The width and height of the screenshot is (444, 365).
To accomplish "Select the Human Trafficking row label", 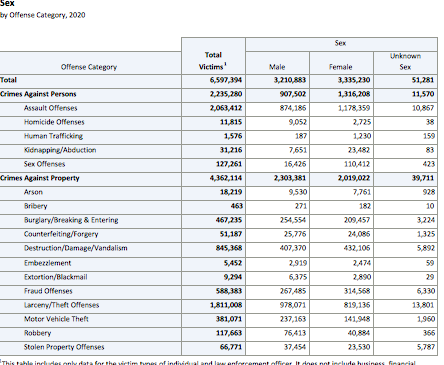I will pos(53,136).
